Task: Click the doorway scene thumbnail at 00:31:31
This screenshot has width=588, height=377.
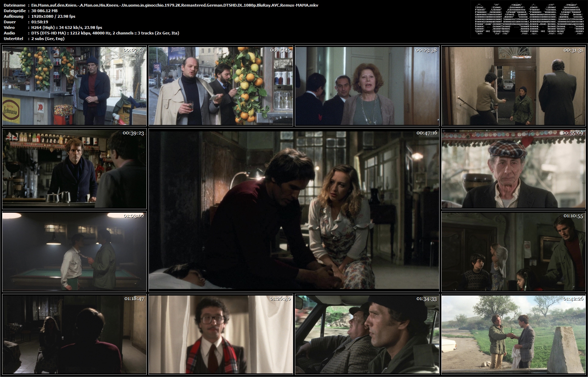Action: click(513, 86)
